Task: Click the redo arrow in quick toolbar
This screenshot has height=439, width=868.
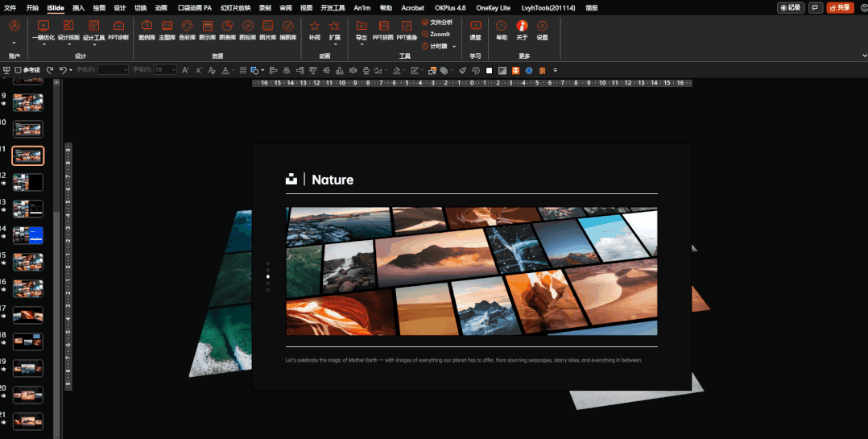Action: point(50,70)
